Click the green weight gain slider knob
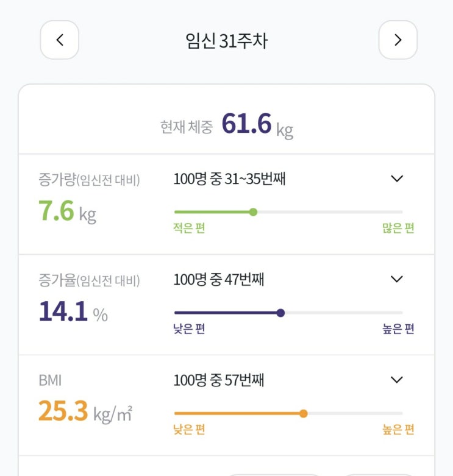 pos(253,212)
